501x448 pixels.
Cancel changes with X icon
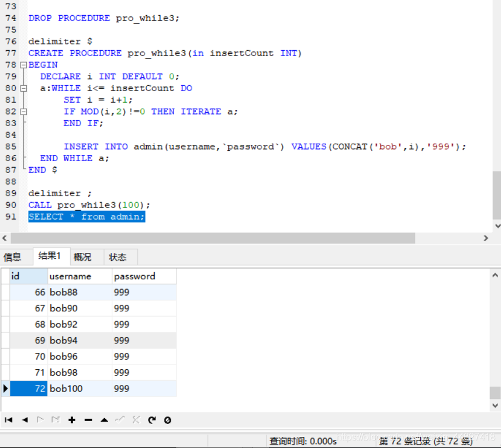pos(136,420)
